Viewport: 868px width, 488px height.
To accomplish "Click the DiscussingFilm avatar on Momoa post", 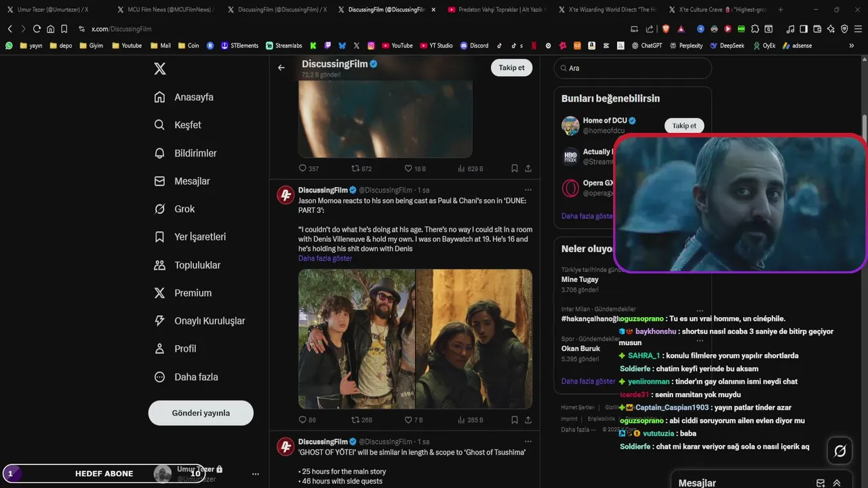I will click(x=285, y=195).
